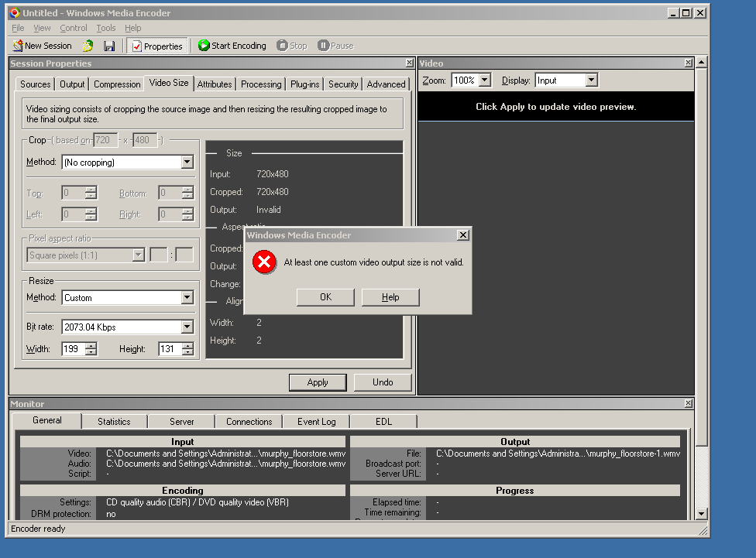The image size is (756, 558).
Task: Click OK in the error dialog
Action: [325, 297]
